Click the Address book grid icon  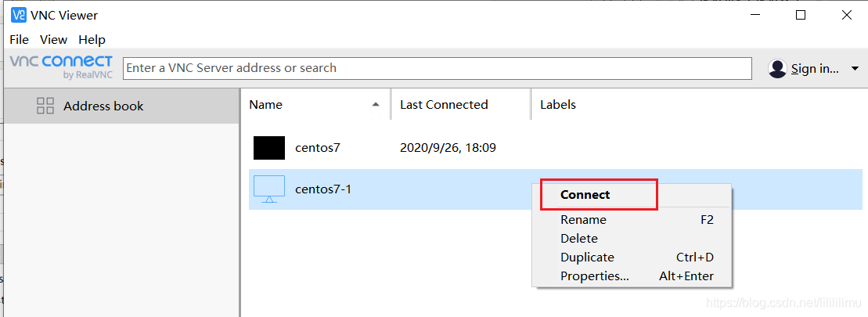45,106
